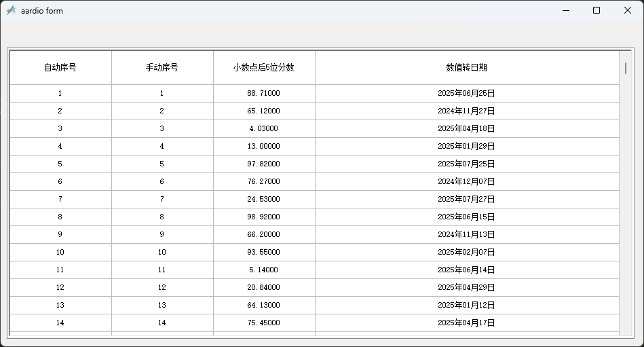
Task: Click the 4.03000 score cell
Action: click(x=264, y=129)
